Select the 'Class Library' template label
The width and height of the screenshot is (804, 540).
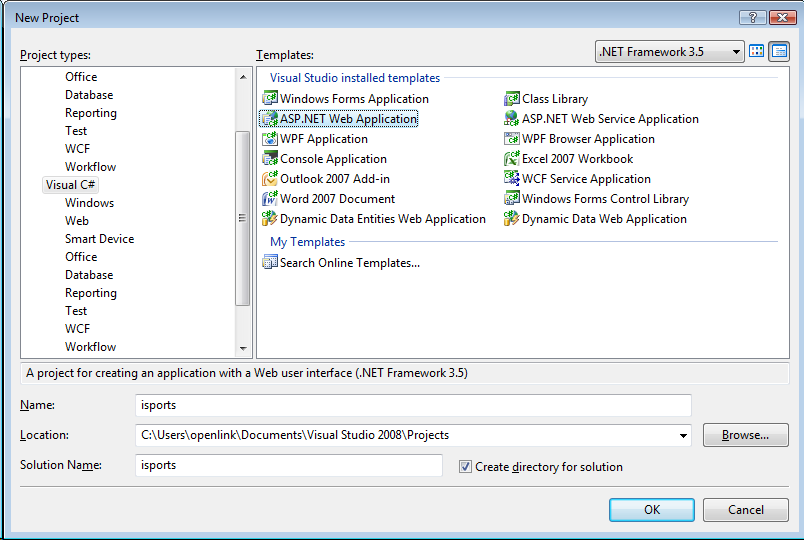tap(555, 98)
